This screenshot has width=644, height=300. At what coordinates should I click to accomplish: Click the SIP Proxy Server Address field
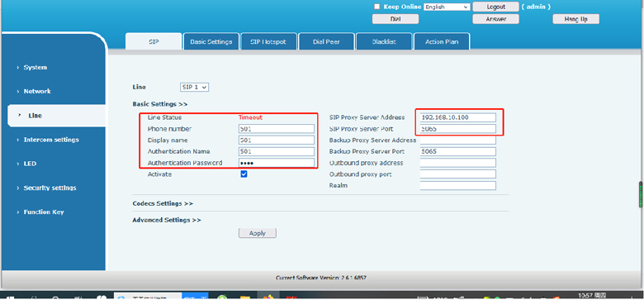pos(458,117)
